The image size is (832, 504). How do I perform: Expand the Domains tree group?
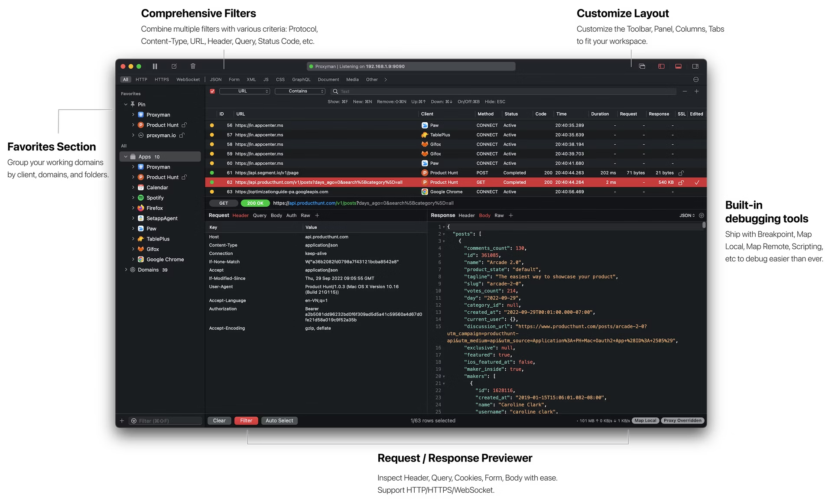pyautogui.click(x=126, y=270)
